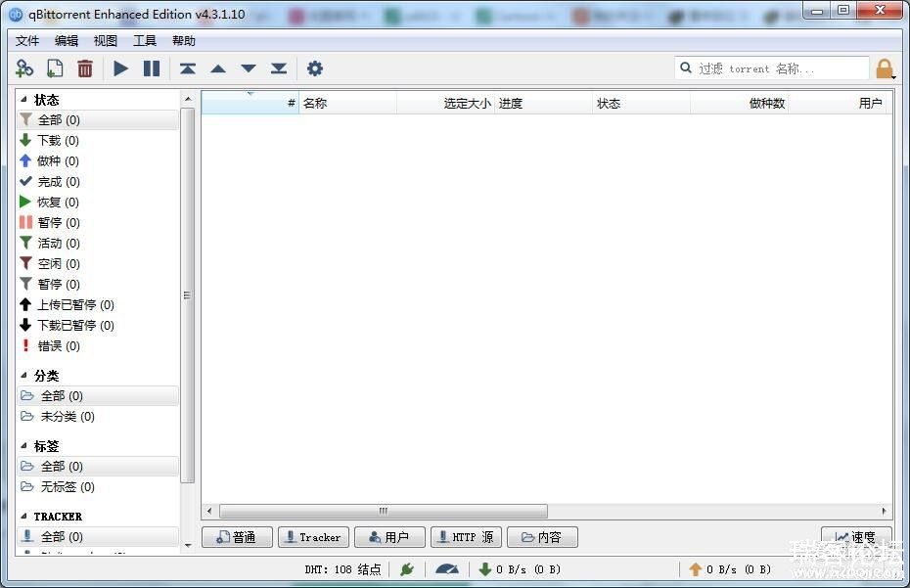Sort by the 做种数 column header
The width and height of the screenshot is (910, 588).
739,103
